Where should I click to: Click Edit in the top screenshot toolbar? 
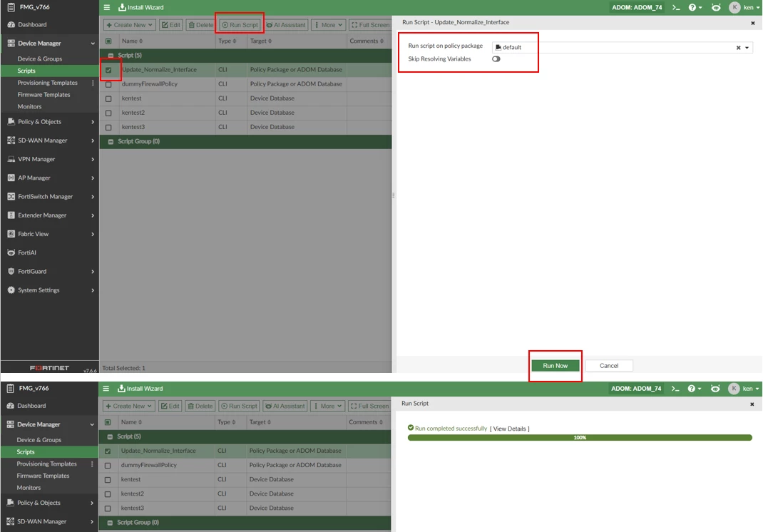point(171,25)
